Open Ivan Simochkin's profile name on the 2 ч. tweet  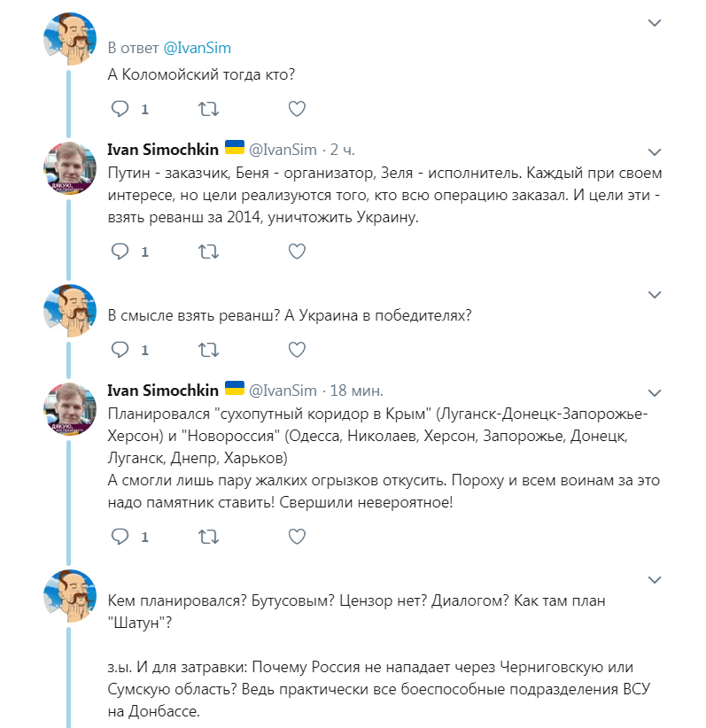click(x=163, y=150)
